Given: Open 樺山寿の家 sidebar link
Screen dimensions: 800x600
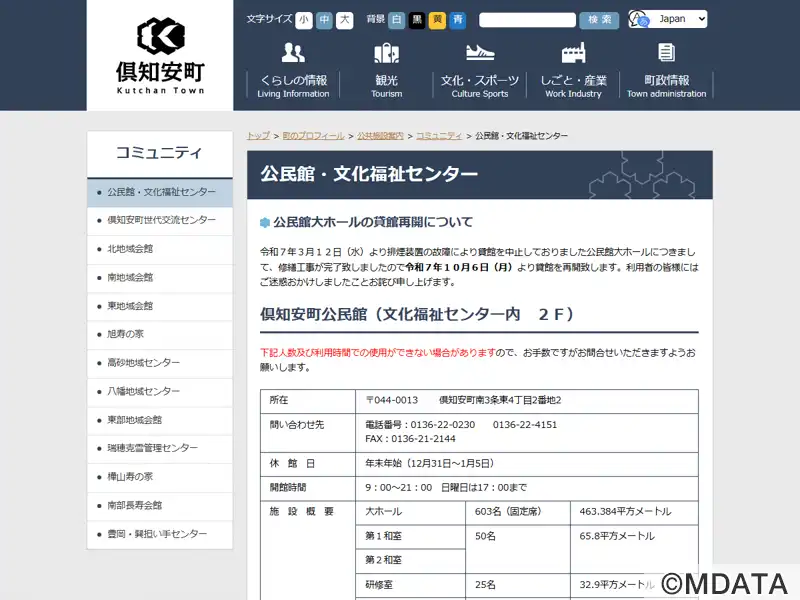Looking at the screenshot, I should pyautogui.click(x=160, y=477).
